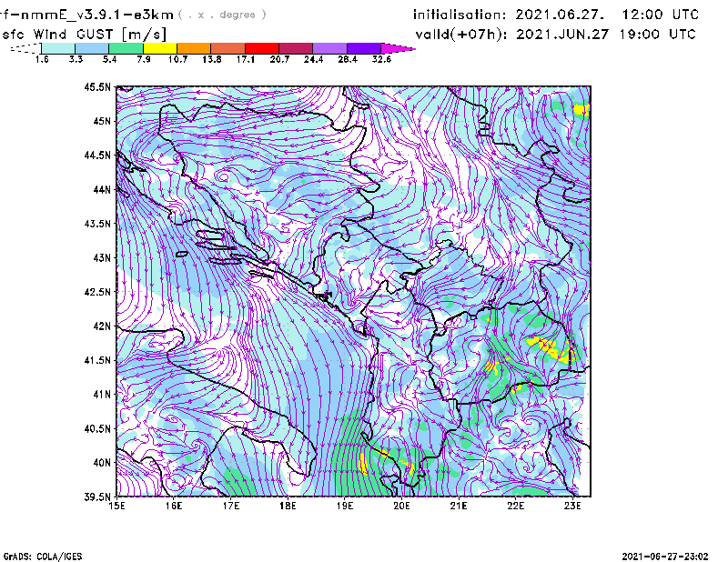Click the 'initialisation: 2021.06.27.' text
The height and width of the screenshot is (562, 728).
pyautogui.click(x=509, y=15)
